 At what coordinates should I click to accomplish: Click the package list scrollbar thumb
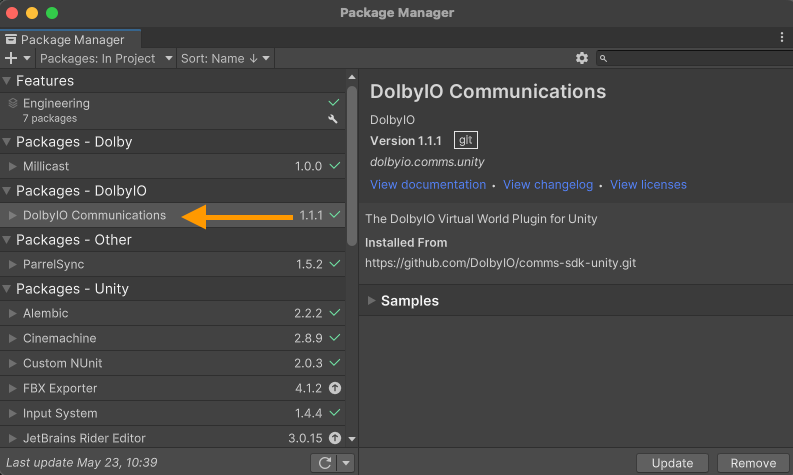(352, 166)
